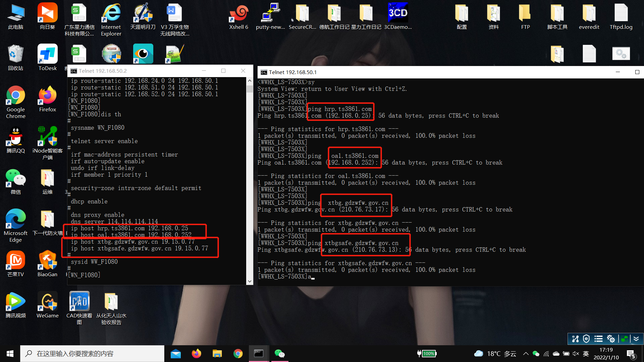Image resolution: width=644 pixels, height=362 pixels.
Task: Click the taskbar search input box
Action: point(92,354)
